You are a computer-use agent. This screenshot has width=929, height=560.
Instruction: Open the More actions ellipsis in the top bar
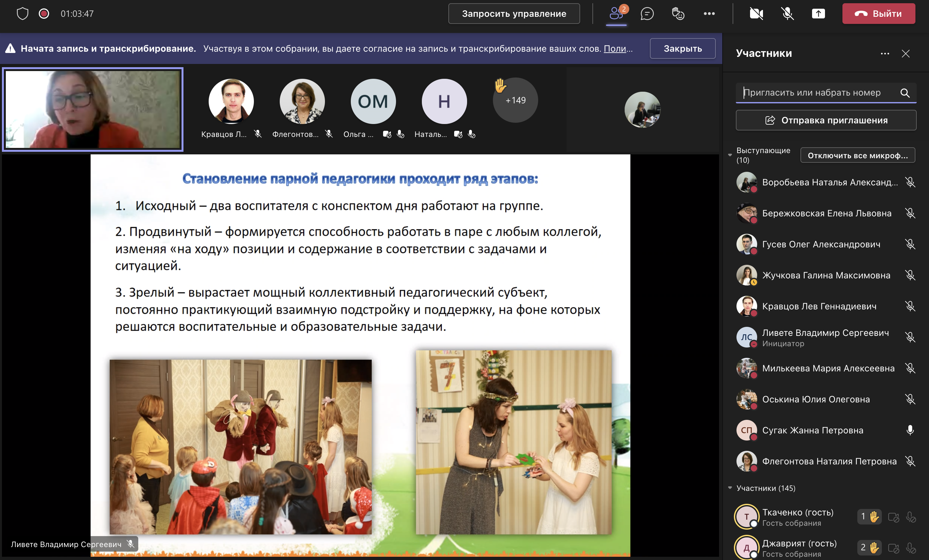pyautogui.click(x=709, y=14)
